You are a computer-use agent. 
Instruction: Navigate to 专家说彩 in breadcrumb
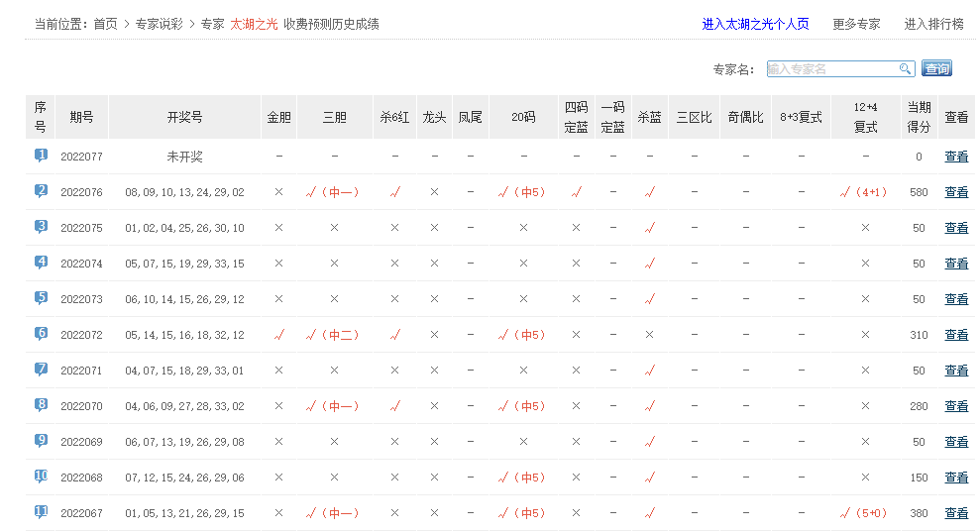pos(160,24)
